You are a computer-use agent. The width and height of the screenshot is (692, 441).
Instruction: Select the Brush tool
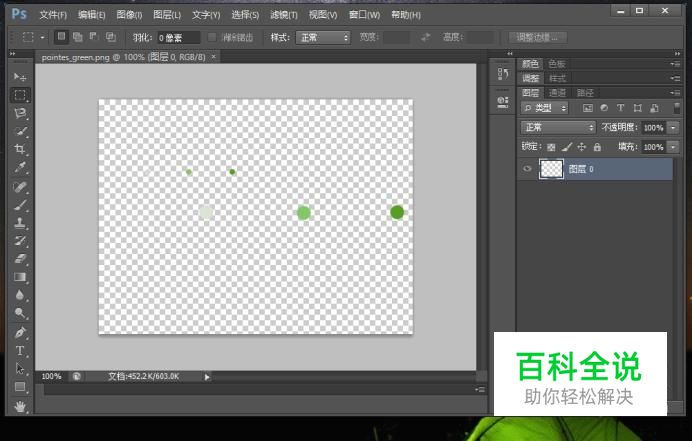coord(20,205)
